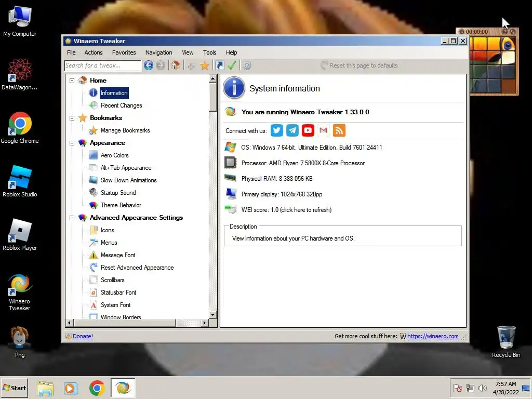Click the tree's vertical scrollbar up arrow
Screen dimensions: 532x399
coord(212,79)
